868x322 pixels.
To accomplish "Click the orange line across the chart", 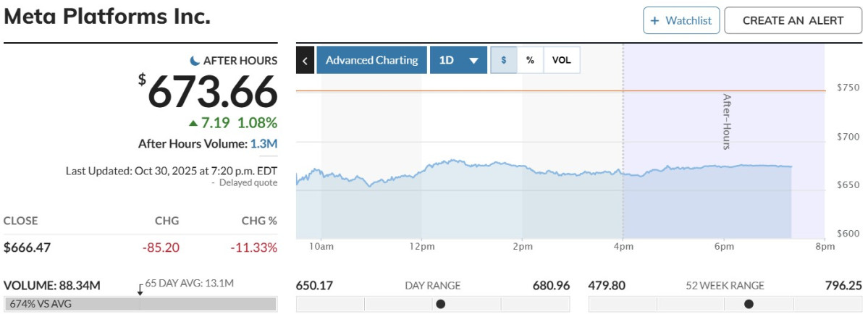I will click(463, 90).
